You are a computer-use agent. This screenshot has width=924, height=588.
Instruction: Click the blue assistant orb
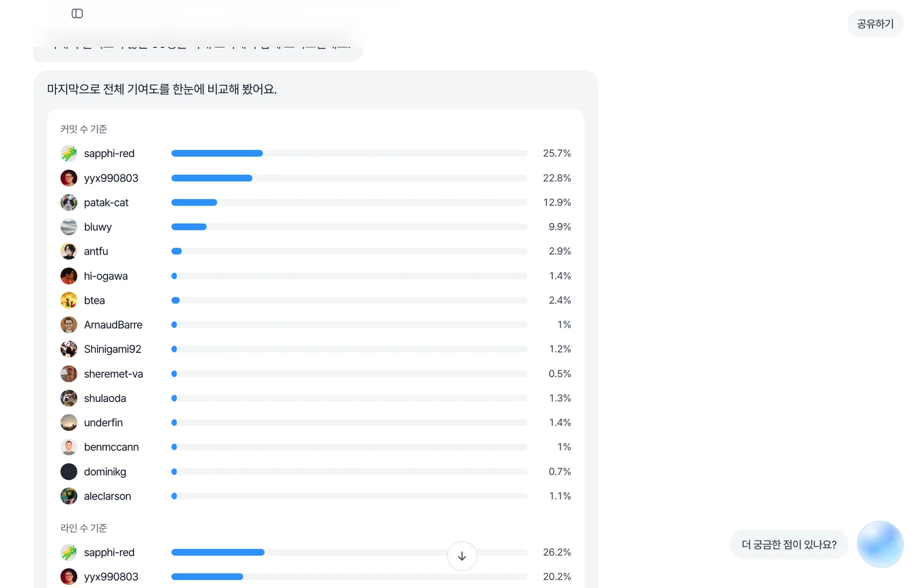point(880,544)
